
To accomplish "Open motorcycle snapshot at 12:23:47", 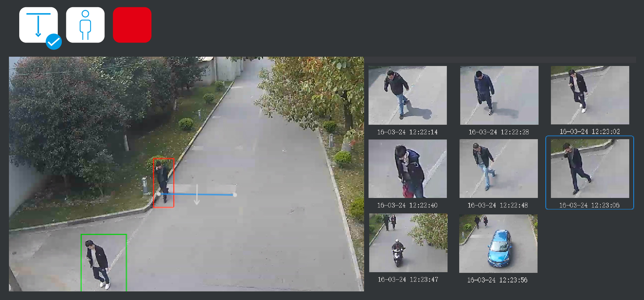I will [408, 243].
